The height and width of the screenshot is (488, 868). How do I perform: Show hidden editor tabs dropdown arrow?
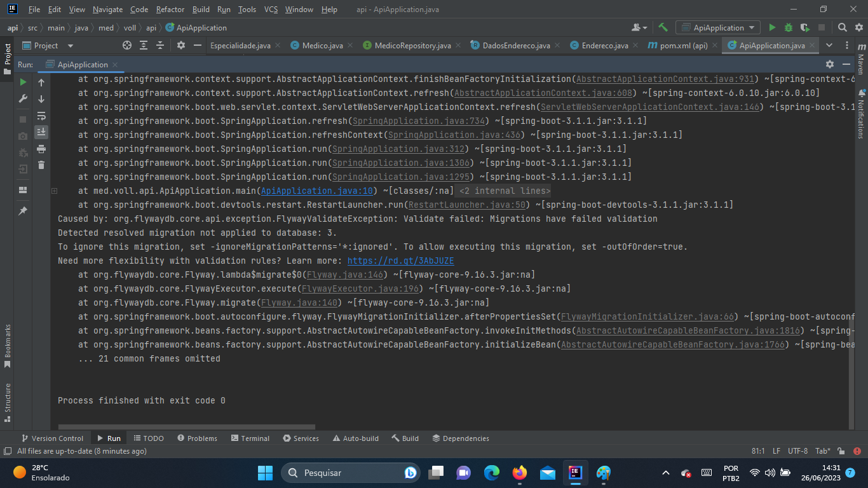829,45
